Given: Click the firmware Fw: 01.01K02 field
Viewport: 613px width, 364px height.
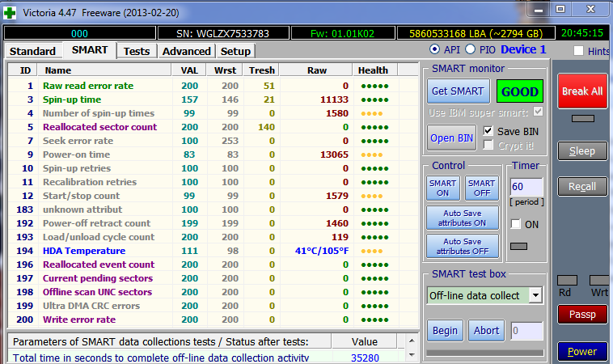Looking at the screenshot, I should pos(342,33).
